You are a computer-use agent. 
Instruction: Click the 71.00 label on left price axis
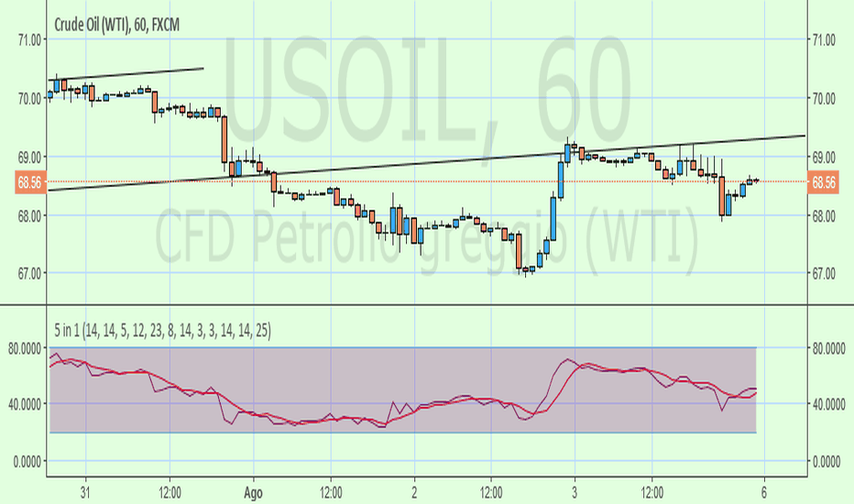(29, 39)
